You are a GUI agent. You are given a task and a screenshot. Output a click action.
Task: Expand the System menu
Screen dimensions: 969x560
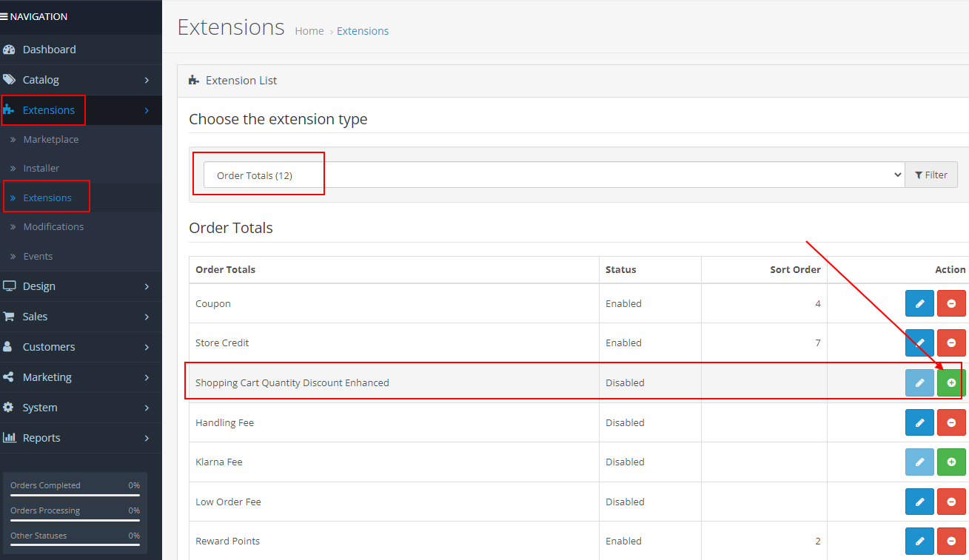[81, 408]
